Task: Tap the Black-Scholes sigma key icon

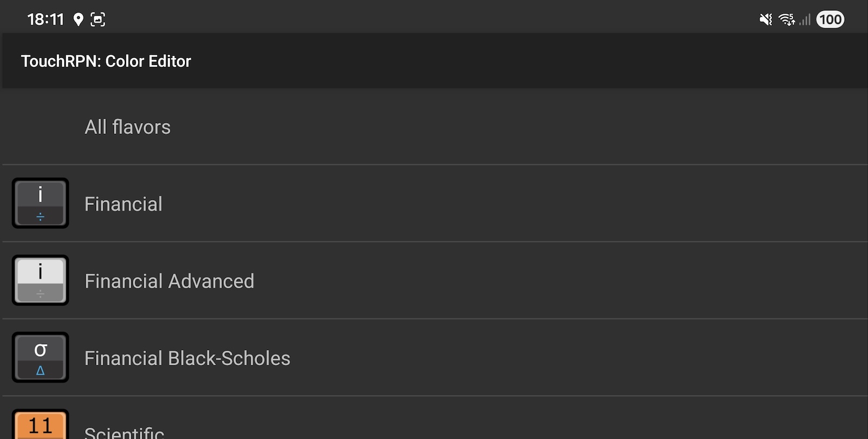Action: tap(40, 357)
